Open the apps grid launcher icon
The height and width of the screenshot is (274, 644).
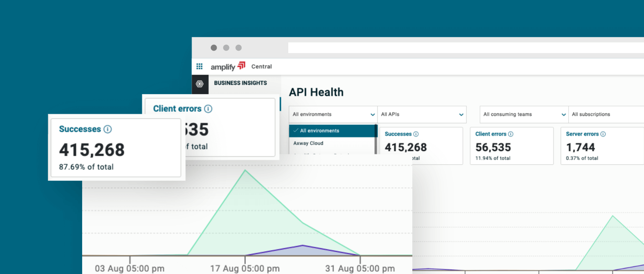(x=199, y=66)
